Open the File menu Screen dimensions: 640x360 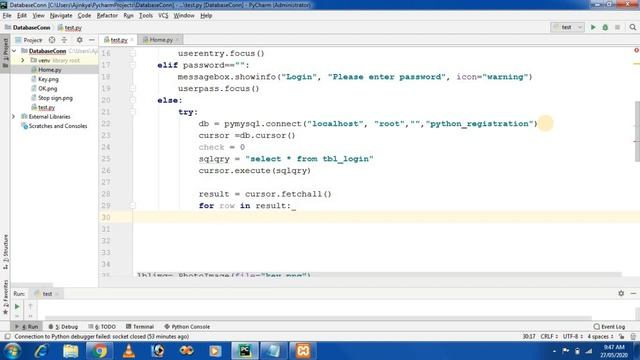pos(7,16)
